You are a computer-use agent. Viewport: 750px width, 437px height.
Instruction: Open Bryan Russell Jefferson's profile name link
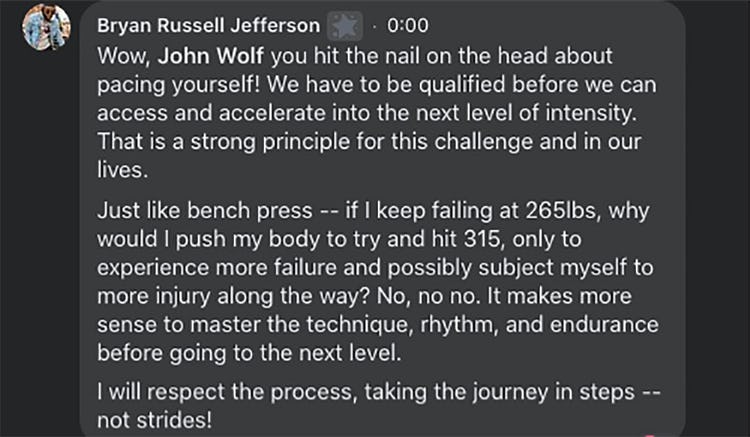pos(208,25)
